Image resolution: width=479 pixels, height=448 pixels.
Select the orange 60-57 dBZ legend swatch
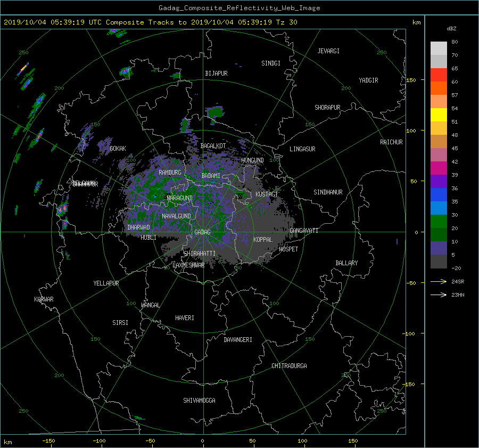pos(439,88)
